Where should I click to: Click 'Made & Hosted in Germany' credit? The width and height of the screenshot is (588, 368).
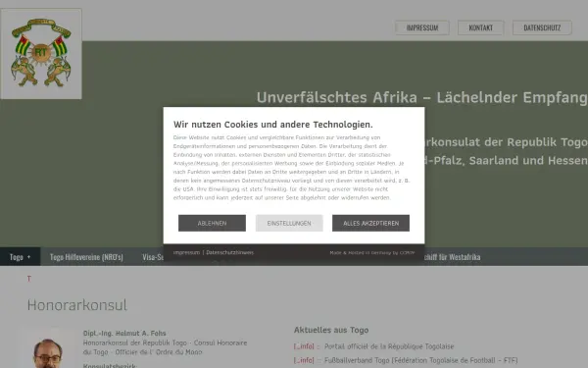(372, 253)
